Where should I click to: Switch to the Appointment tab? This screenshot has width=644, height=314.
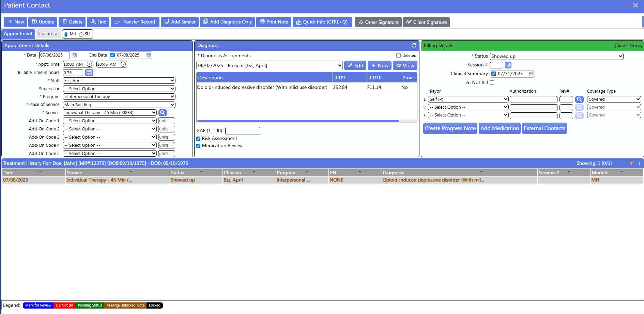tap(18, 34)
